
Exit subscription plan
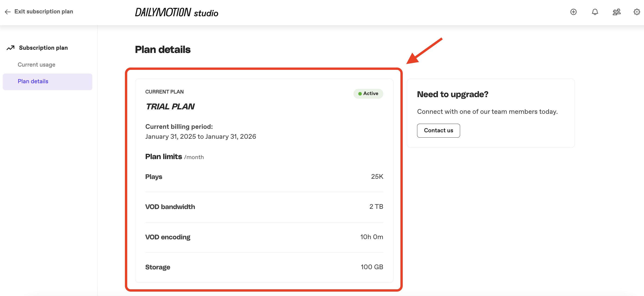(43, 12)
